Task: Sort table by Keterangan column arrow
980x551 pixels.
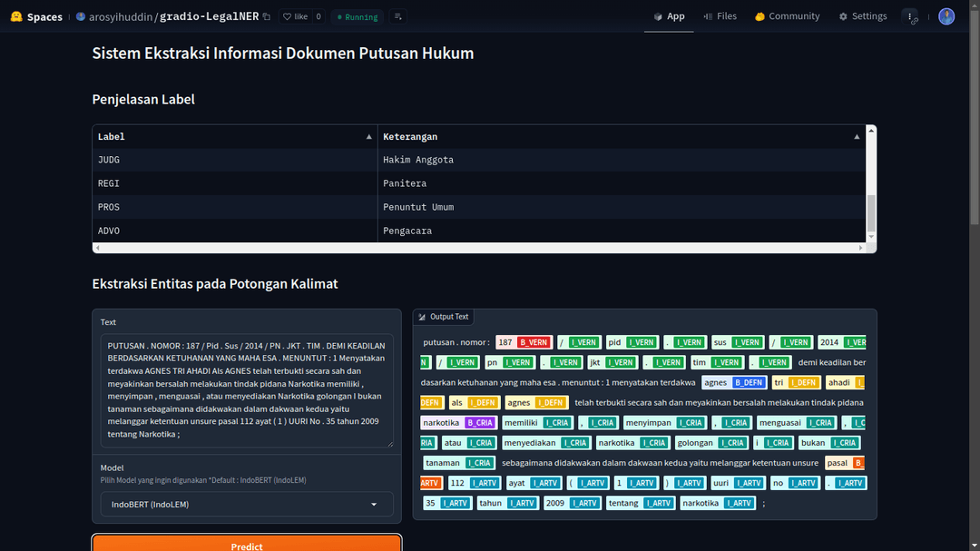Action: pos(857,137)
